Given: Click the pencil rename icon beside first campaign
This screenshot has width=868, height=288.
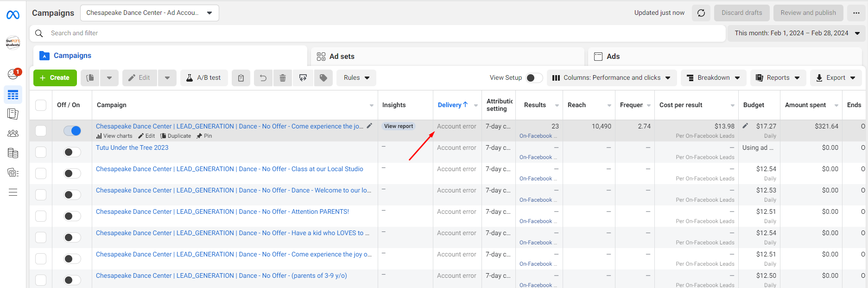Looking at the screenshot, I should [369, 126].
